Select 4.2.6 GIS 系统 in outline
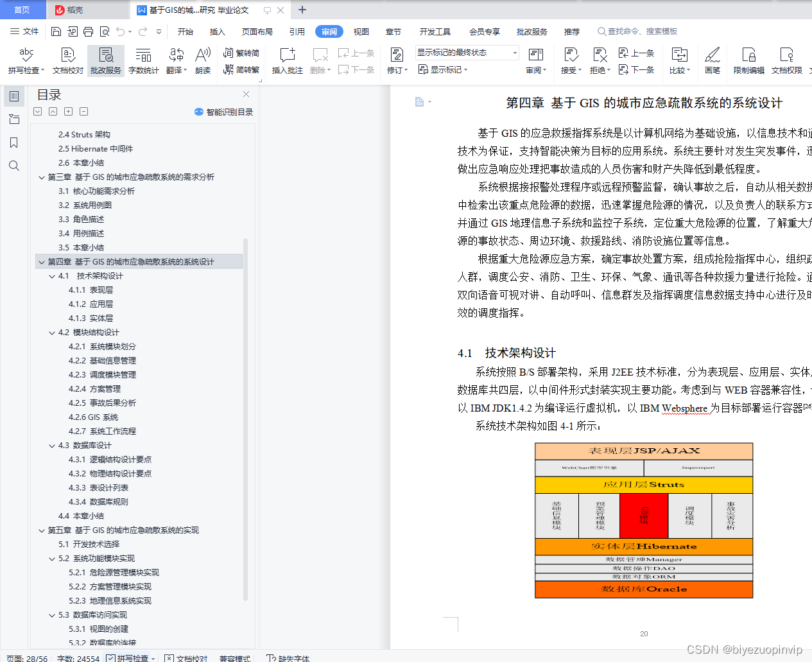This screenshot has height=662, width=812. click(93, 417)
